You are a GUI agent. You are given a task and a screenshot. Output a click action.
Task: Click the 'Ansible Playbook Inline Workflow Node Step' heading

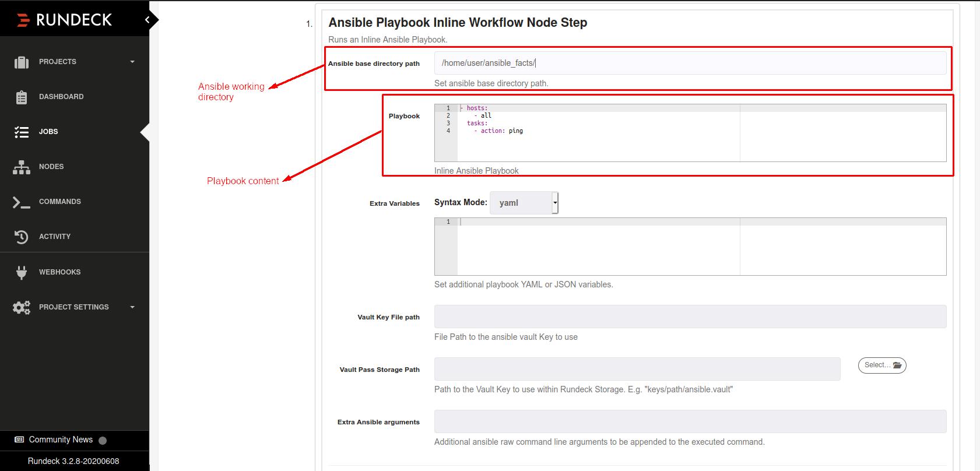pos(458,23)
